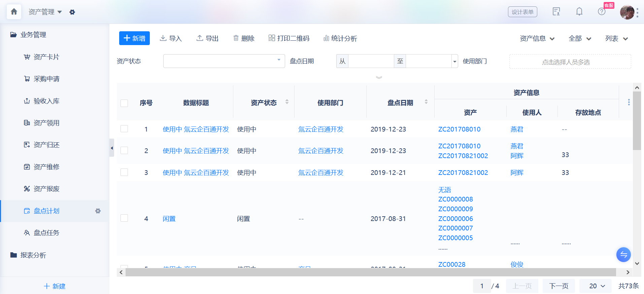Open asset ZC00028 link

click(x=452, y=264)
